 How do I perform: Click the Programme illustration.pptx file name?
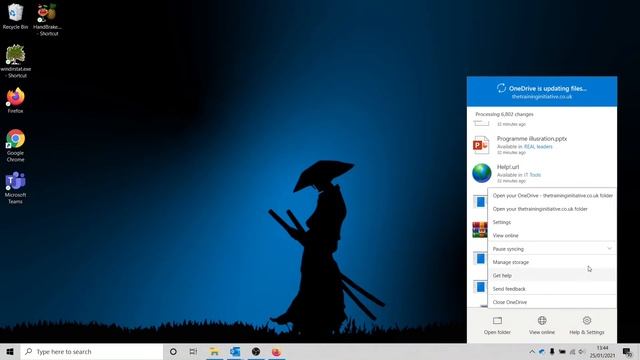pos(532,139)
